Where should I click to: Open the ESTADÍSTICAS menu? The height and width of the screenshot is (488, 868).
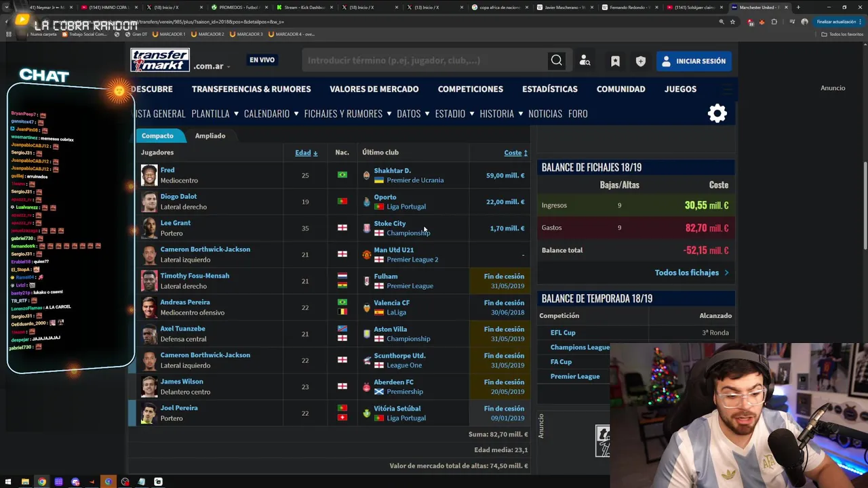pos(549,89)
